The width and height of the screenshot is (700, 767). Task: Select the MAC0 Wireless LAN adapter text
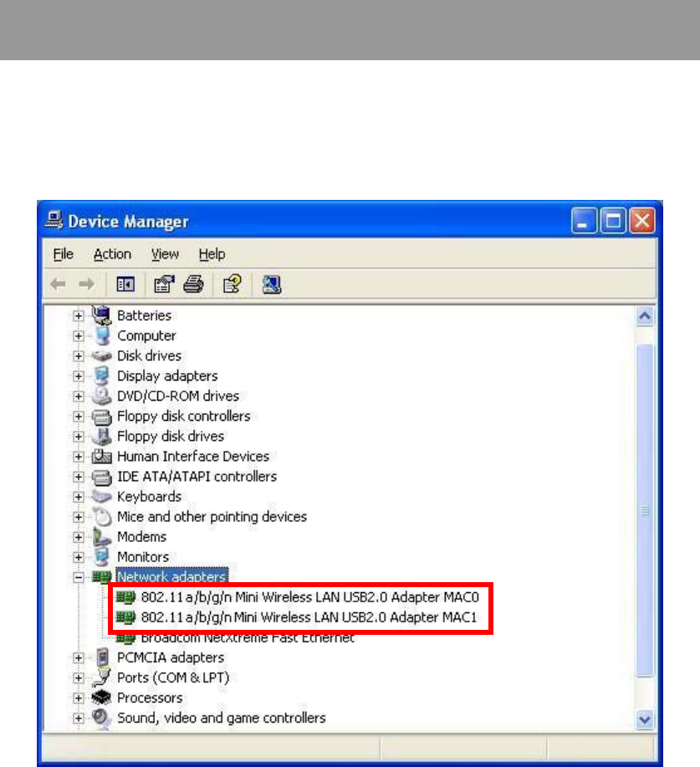310,597
